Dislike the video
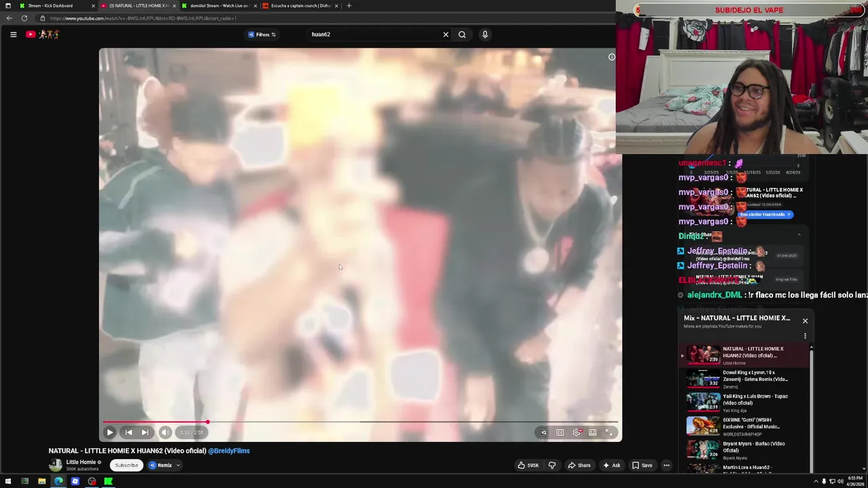This screenshot has width=868, height=488. (552, 465)
